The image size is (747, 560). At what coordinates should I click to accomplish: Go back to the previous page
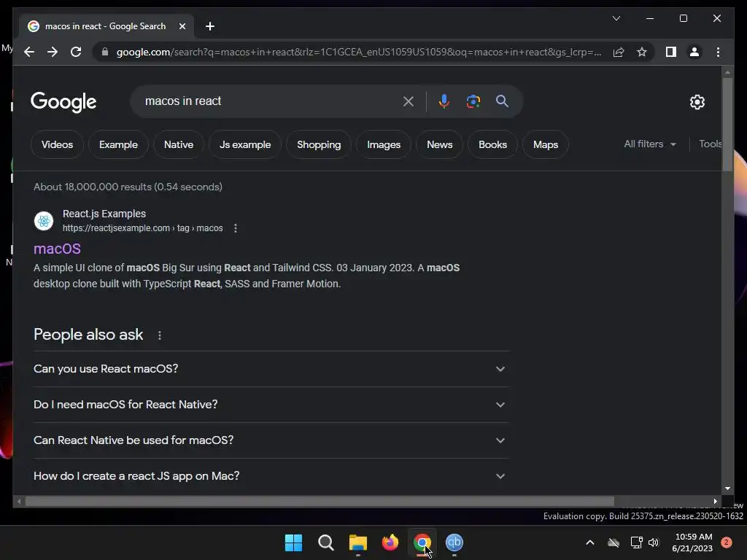[x=29, y=52]
